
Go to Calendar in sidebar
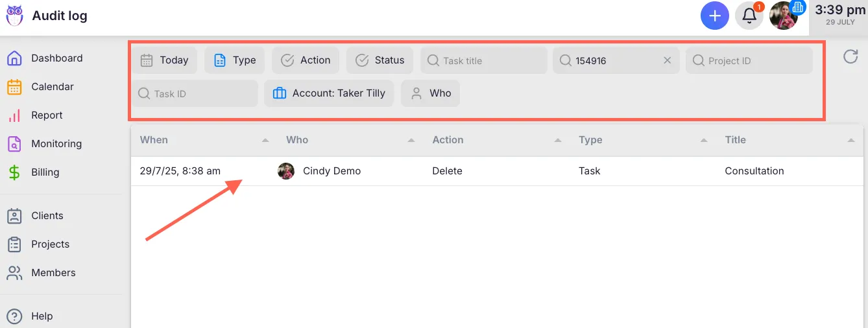(x=52, y=87)
